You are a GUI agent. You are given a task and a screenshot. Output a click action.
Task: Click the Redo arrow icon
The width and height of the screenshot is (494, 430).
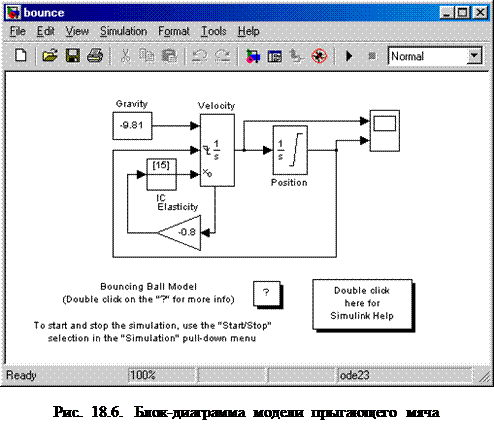tap(222, 55)
